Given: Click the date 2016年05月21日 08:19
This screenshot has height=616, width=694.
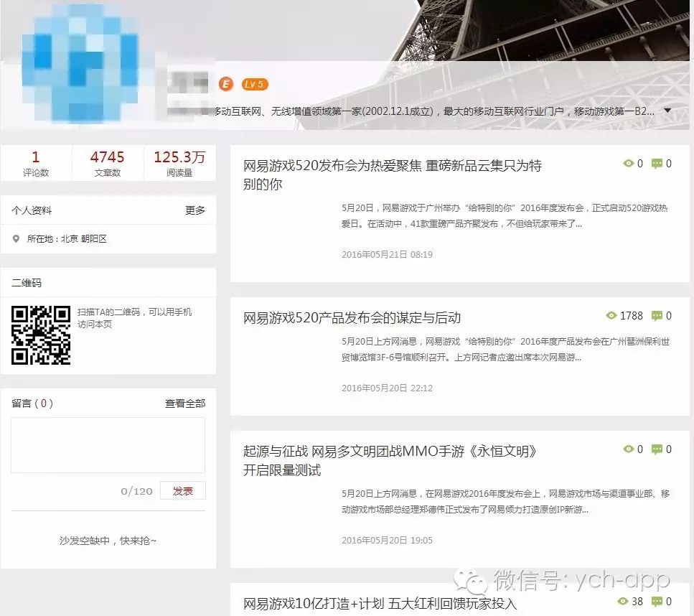Looking at the screenshot, I should pos(387,255).
